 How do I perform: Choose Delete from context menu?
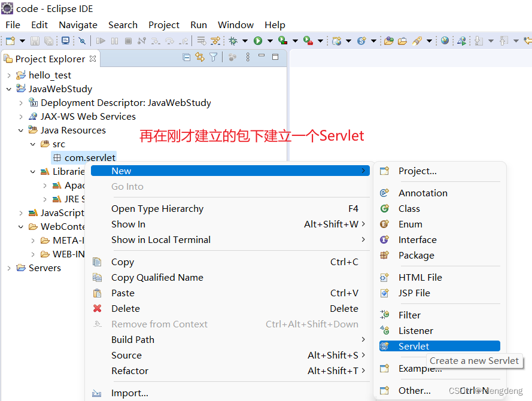tap(230, 309)
